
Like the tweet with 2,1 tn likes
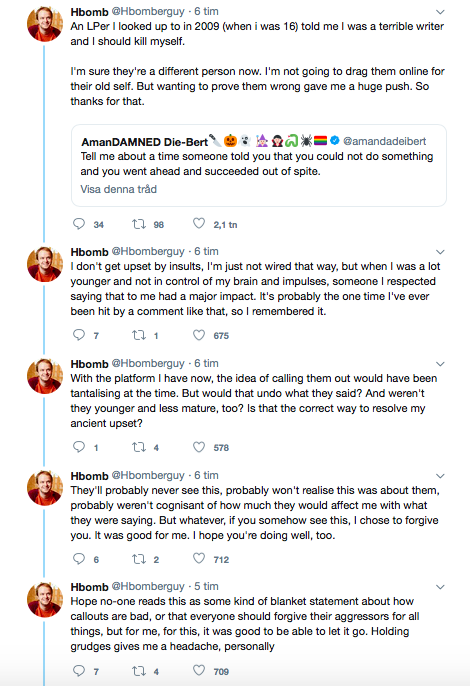tap(199, 224)
